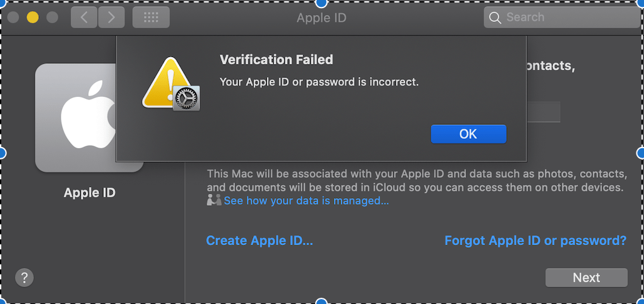Dismiss the Verification Failed dialog with OK

tap(468, 134)
